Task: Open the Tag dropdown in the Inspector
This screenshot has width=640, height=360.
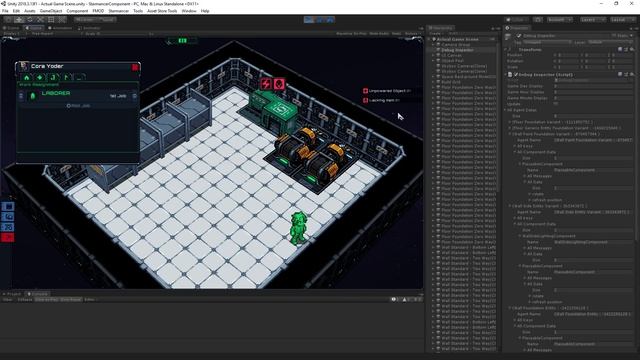Action: point(547,42)
